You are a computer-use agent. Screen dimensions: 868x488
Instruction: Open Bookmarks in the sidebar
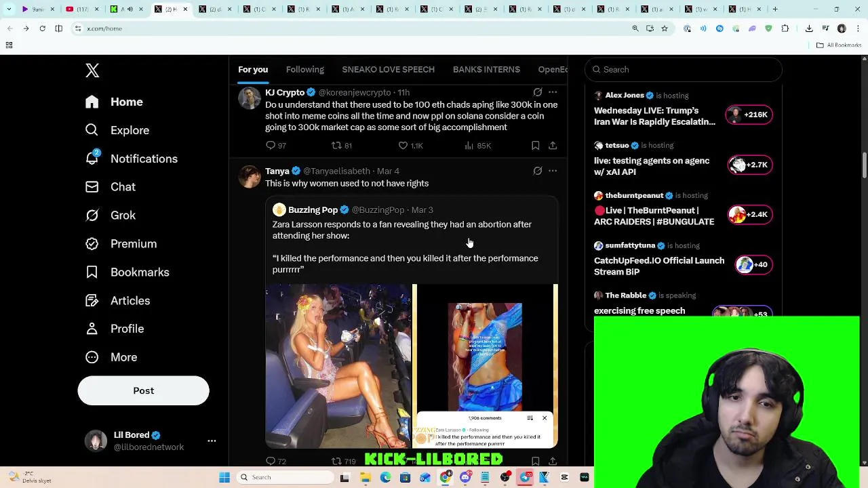[127, 272]
